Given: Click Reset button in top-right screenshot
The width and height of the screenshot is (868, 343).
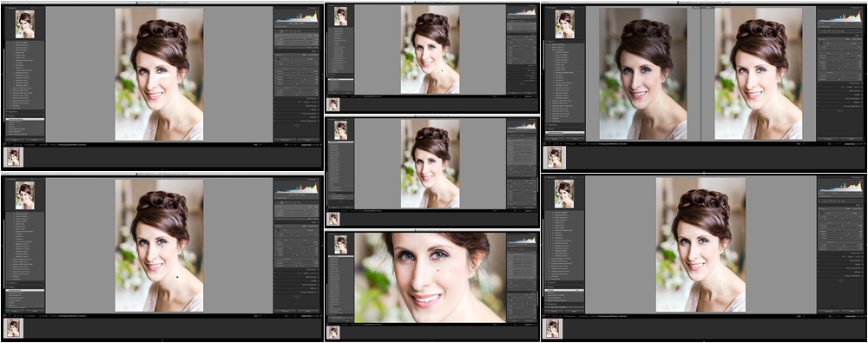Looking at the screenshot, I should click(851, 139).
